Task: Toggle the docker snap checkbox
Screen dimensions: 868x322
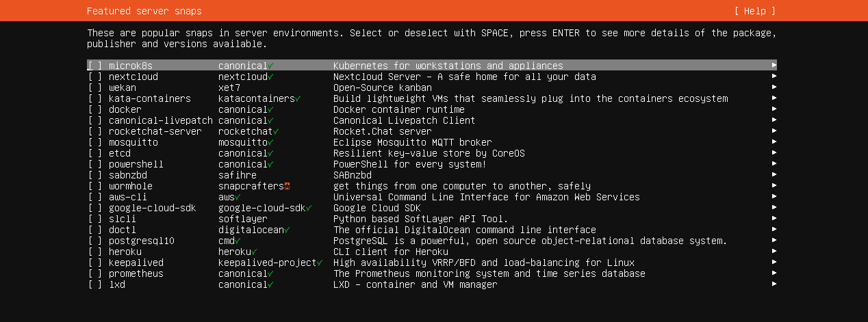Action: [95, 109]
